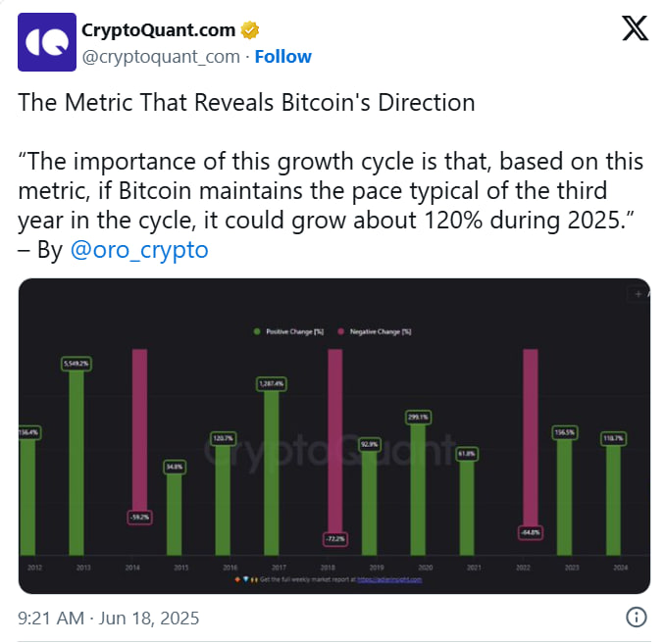Viewport: 665px width, 644px height.
Task: Click the @cryptoquant_com handle
Action: coord(160,56)
